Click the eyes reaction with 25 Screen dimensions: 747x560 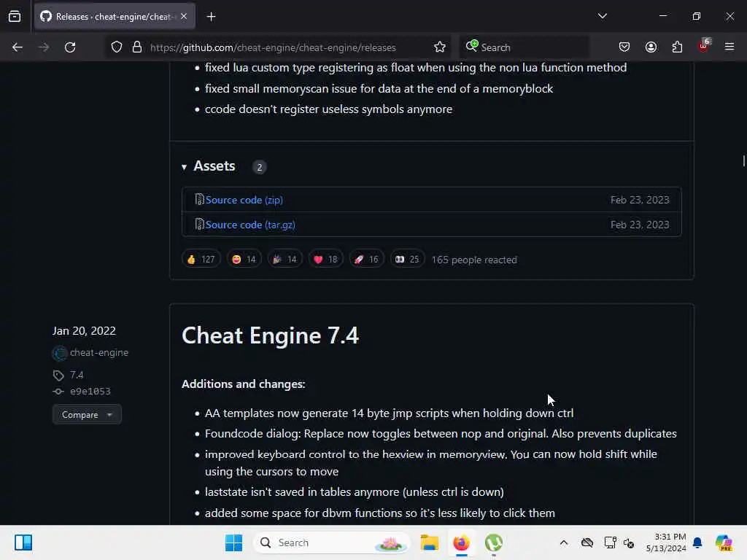(x=407, y=260)
